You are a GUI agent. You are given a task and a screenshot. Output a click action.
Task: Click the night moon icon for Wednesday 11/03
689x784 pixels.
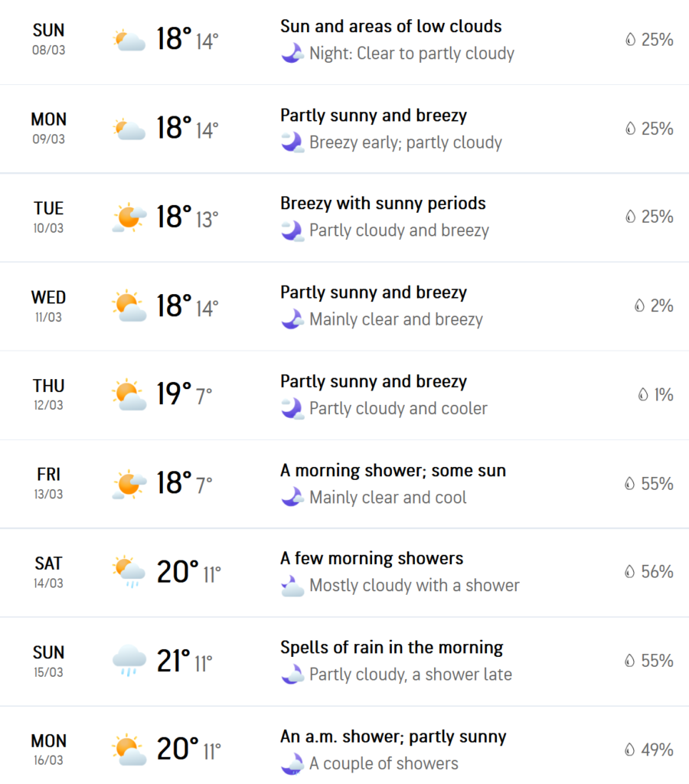(292, 319)
